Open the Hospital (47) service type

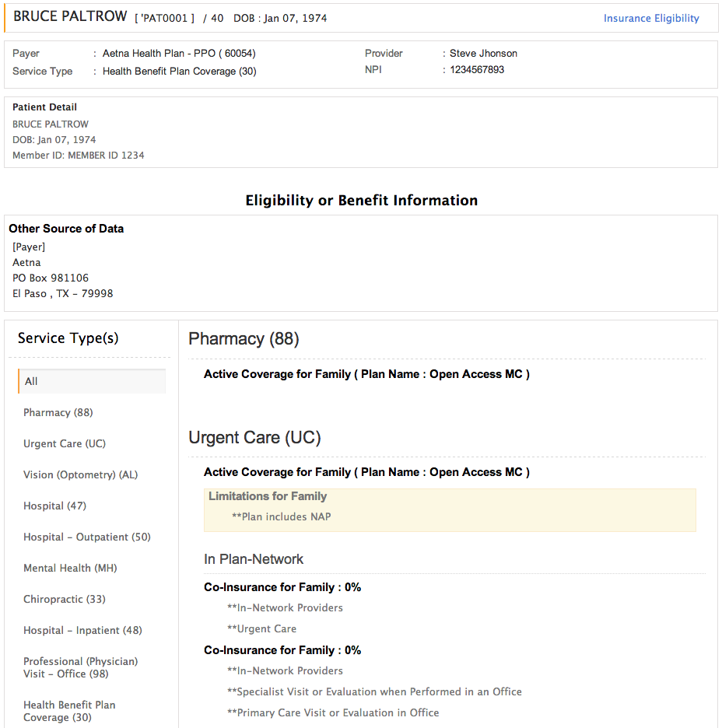[54, 506]
